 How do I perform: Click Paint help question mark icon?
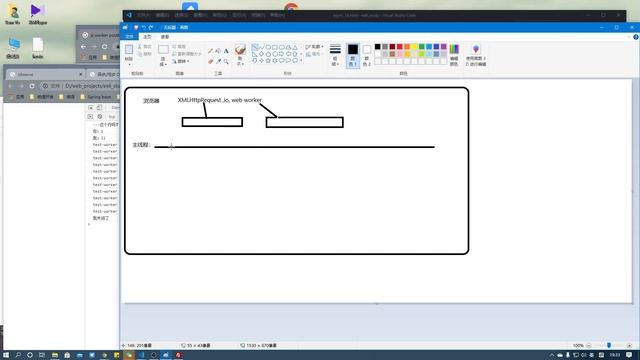click(636, 37)
